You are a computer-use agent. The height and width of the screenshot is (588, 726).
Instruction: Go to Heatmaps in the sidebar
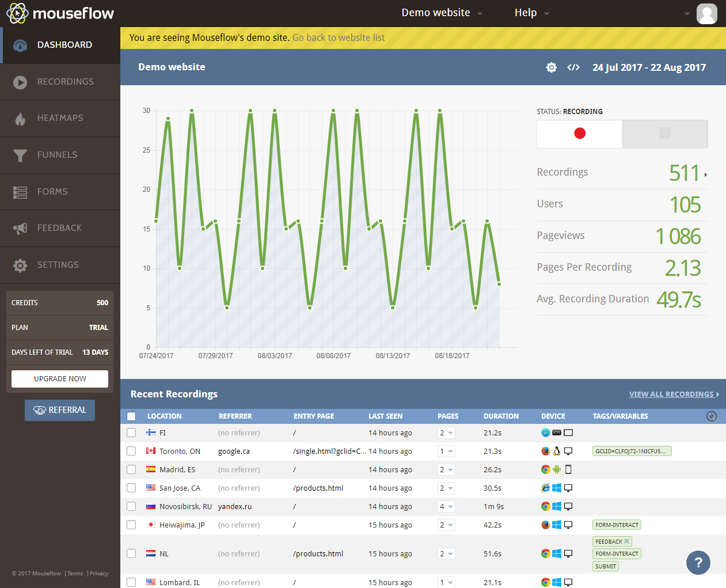[x=60, y=118]
